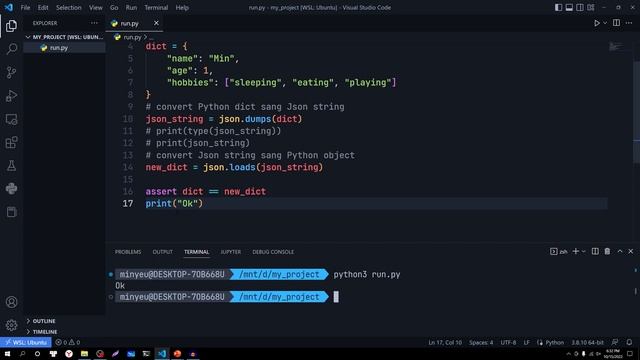Toggle secondary sidebar layout icon
The image size is (640, 360).
(580, 7)
